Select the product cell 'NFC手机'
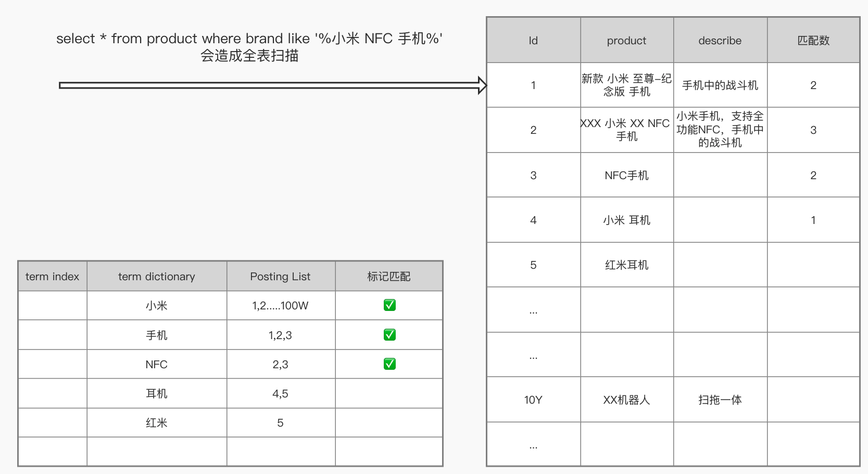This screenshot has height=474, width=868. pyautogui.click(x=627, y=175)
